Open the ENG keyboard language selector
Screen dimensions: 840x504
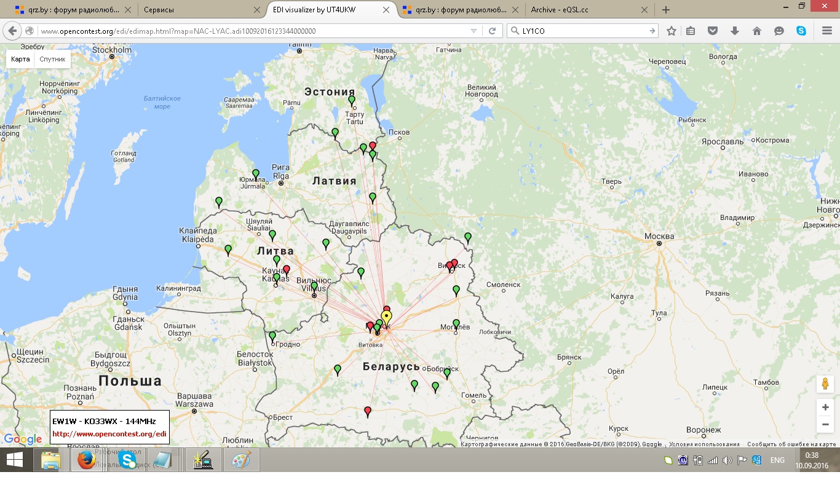click(x=777, y=460)
